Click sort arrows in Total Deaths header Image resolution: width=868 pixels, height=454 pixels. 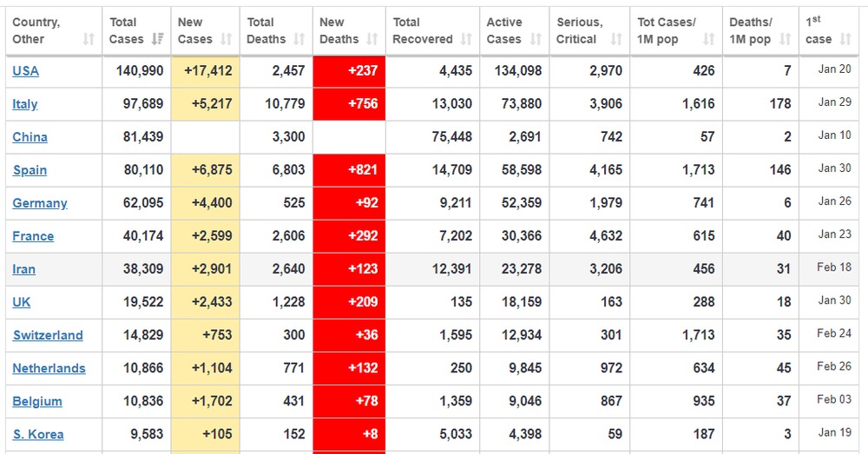click(x=299, y=39)
